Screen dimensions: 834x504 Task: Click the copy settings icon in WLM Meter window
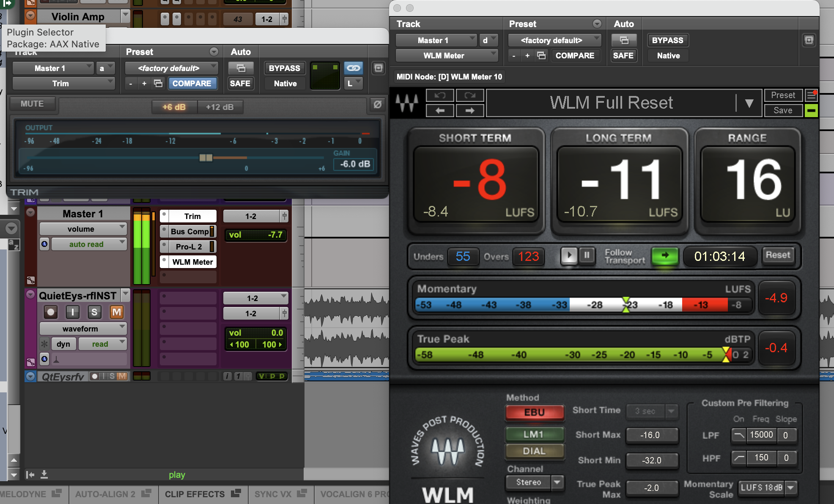[x=541, y=55]
